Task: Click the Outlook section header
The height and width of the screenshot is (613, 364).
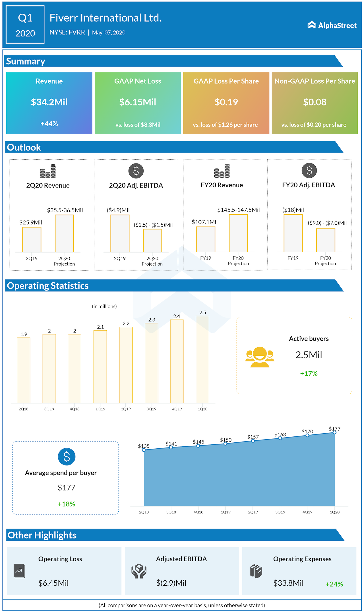Action: click(x=24, y=147)
